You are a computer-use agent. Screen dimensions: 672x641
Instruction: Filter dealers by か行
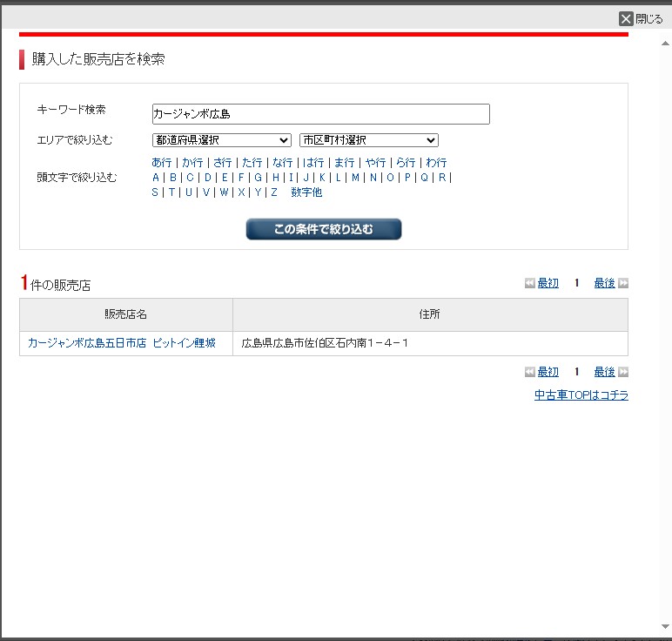192,163
